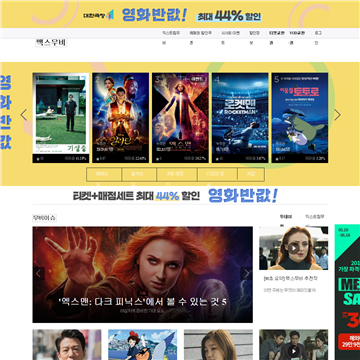
Task: Open the rank 3 엑스맨 Dark Phoenix poster
Action: 180,118
